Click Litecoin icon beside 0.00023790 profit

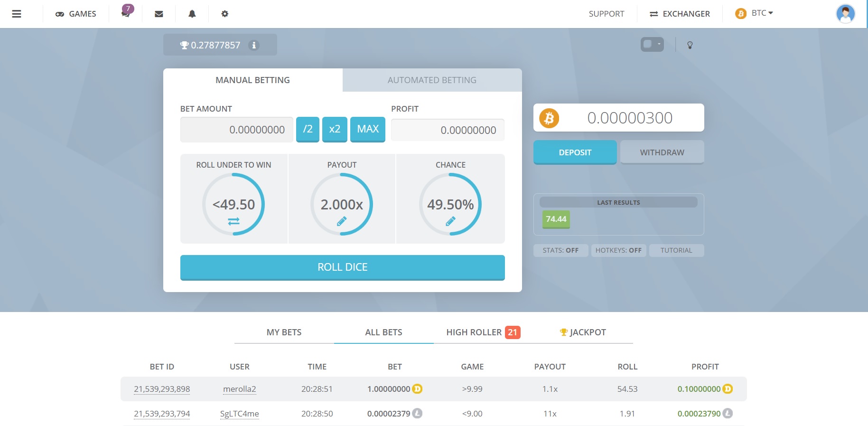[x=728, y=414]
